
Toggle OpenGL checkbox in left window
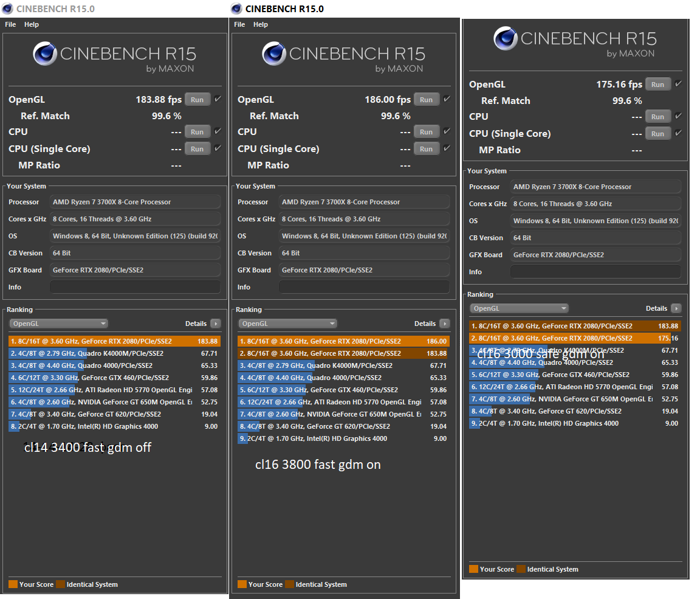pos(218,99)
